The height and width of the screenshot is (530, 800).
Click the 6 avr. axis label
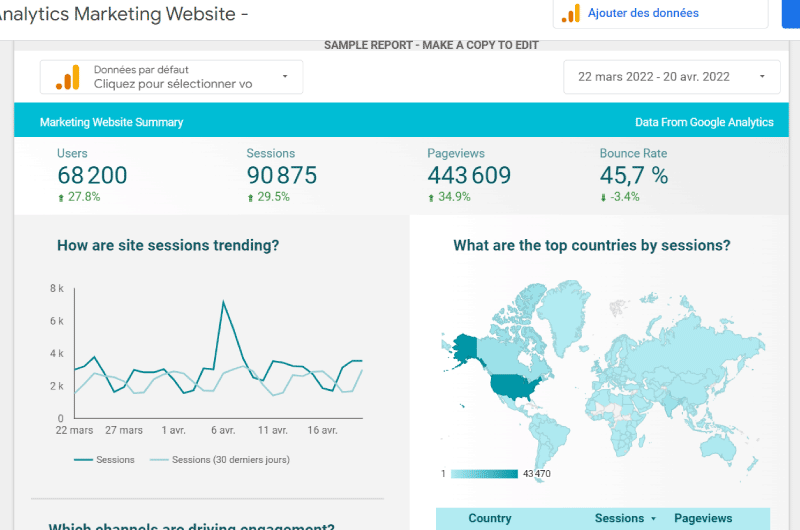[x=223, y=431]
